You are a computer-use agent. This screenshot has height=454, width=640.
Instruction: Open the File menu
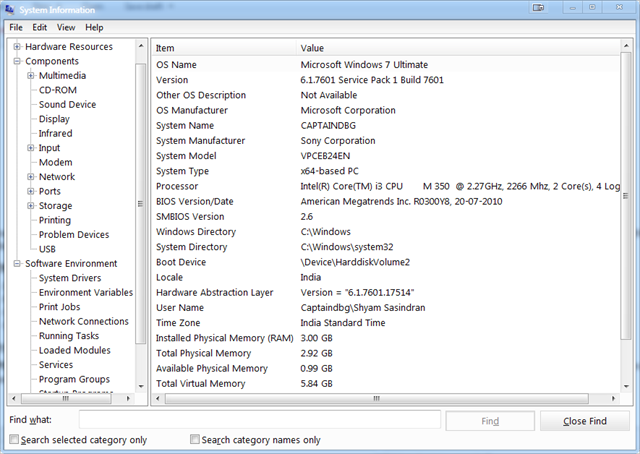coord(16,27)
